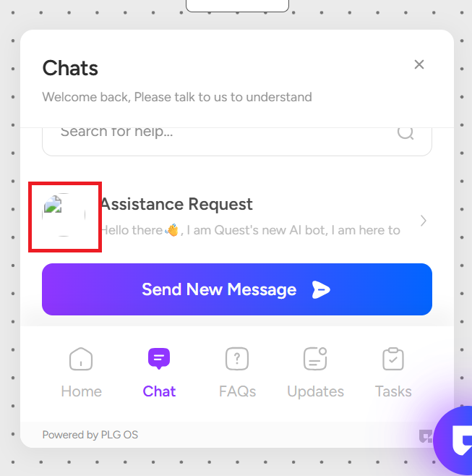472x476 pixels.
Task: Go to the Tasks tab label
Action: [393, 391]
